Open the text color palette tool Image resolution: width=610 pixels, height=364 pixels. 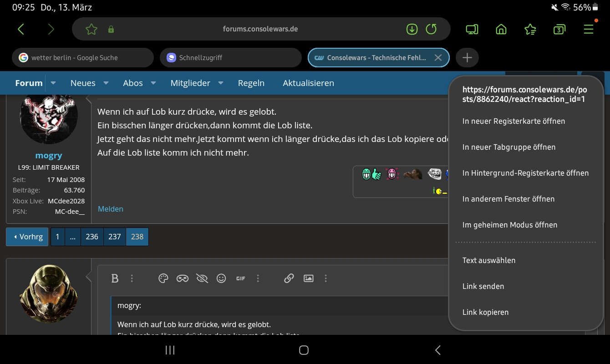(163, 278)
